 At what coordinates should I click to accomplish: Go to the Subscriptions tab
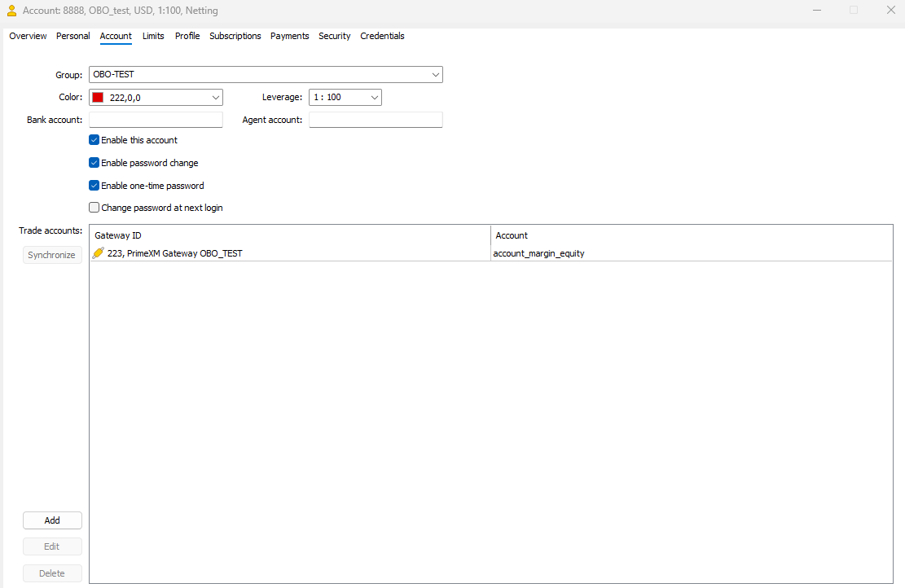235,36
